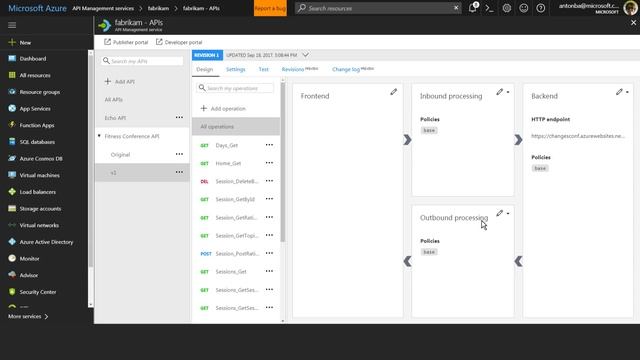Open options for Session_GetById operation
Viewport: 640px width, 360px height.
[x=269, y=199]
